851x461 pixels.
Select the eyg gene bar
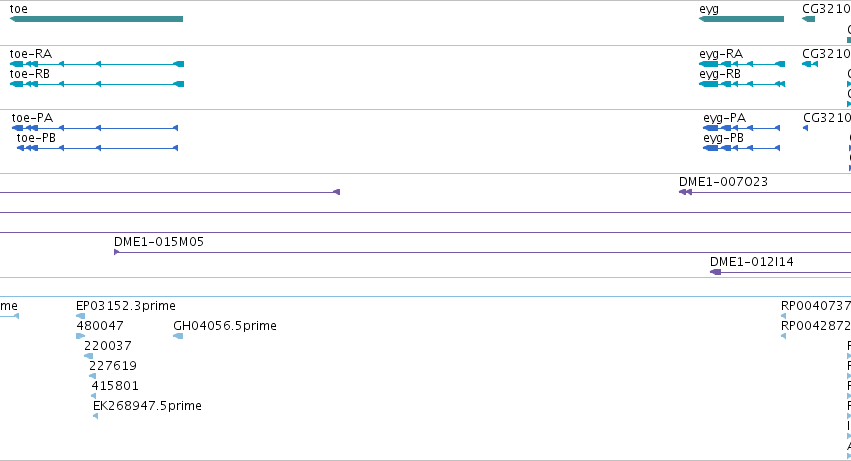(x=741, y=19)
